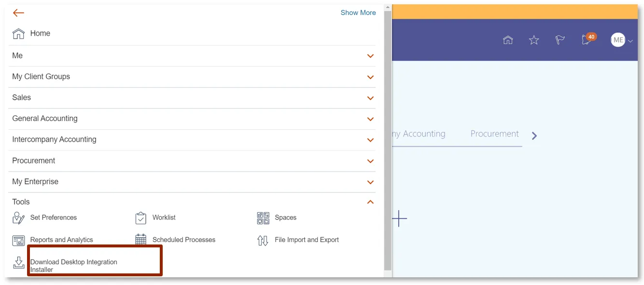Open the Watchlist flag icon
The width and height of the screenshot is (644, 285).
(560, 40)
